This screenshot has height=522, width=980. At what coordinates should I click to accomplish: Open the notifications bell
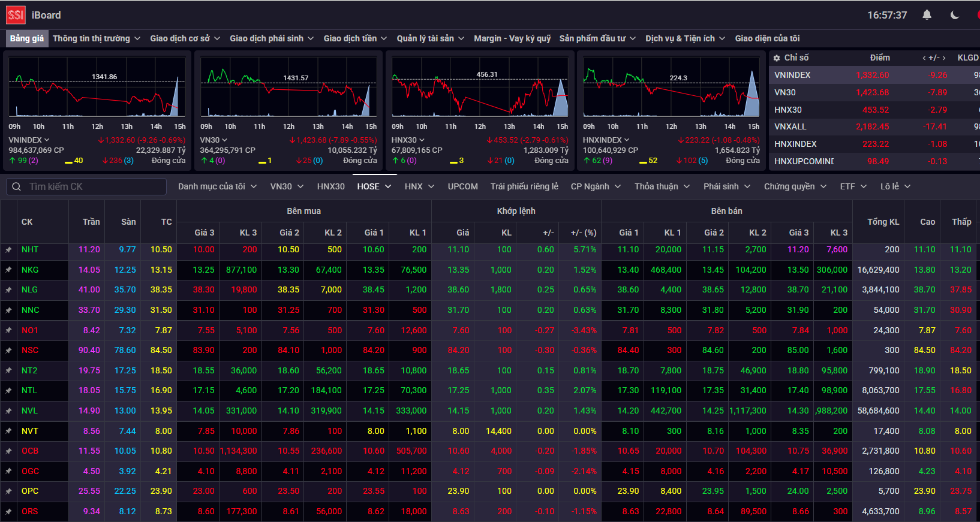coord(927,15)
